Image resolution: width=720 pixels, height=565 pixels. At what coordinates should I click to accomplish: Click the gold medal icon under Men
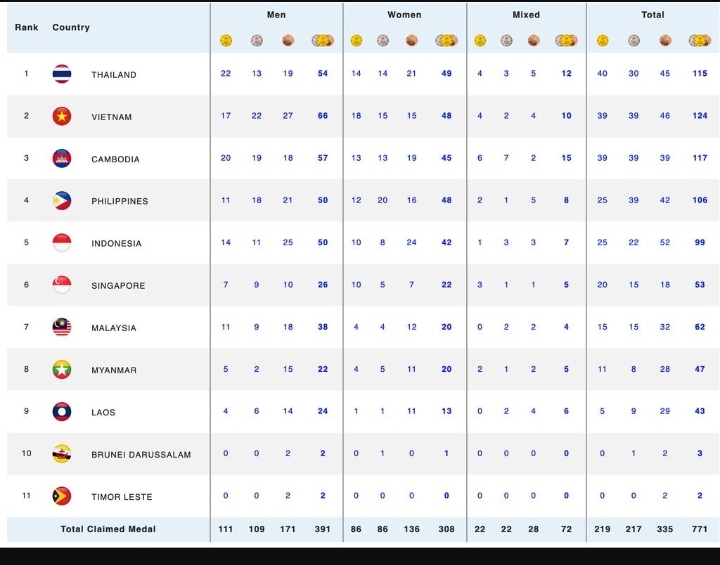pos(226,41)
